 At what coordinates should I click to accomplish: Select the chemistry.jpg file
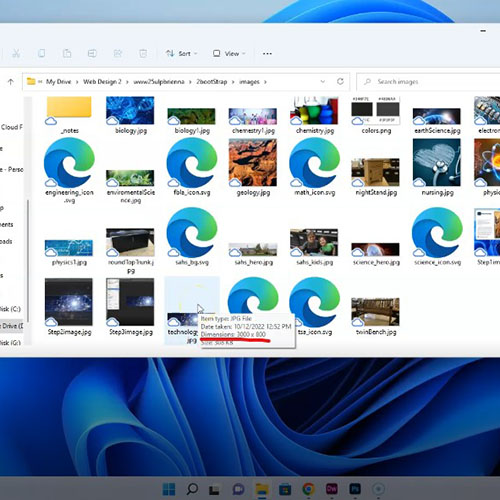pos(314,115)
